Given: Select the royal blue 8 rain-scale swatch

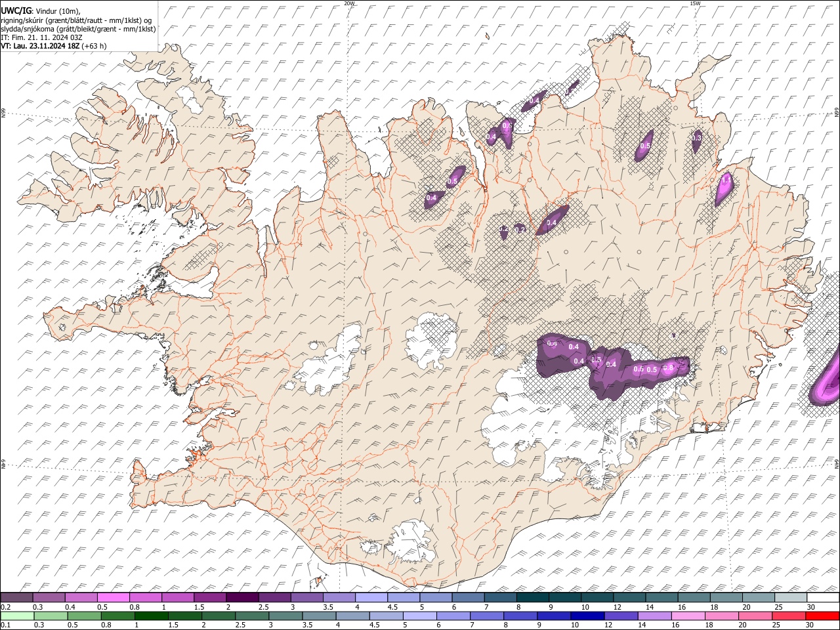Looking at the screenshot, I should [x=520, y=616].
